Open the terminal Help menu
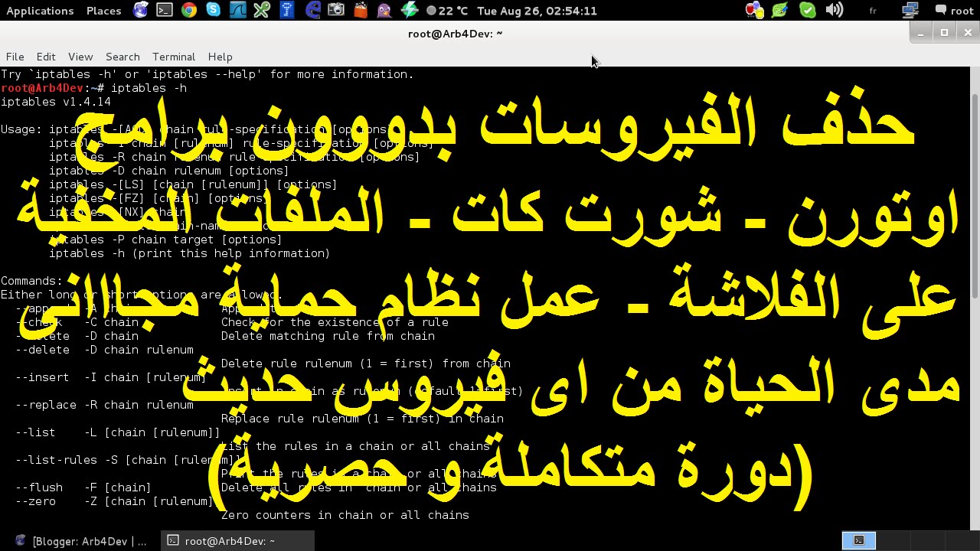Viewport: 980px width, 551px height. coord(220,57)
